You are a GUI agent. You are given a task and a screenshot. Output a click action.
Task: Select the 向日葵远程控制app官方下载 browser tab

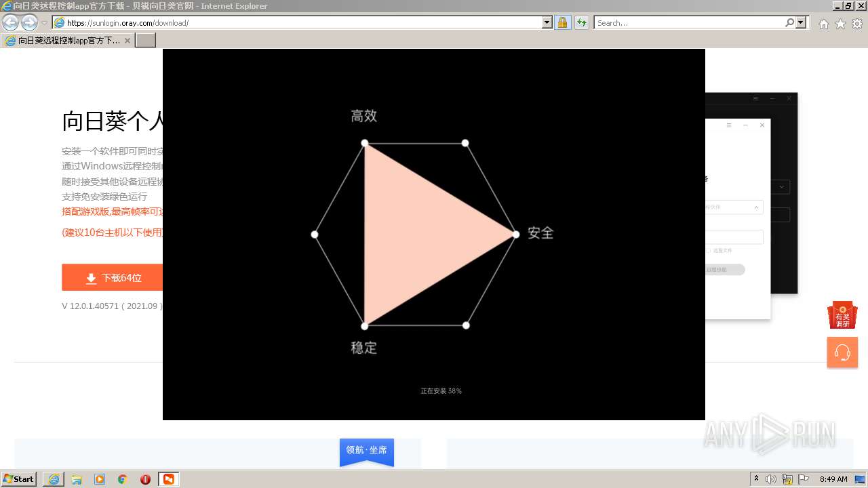tap(67, 41)
